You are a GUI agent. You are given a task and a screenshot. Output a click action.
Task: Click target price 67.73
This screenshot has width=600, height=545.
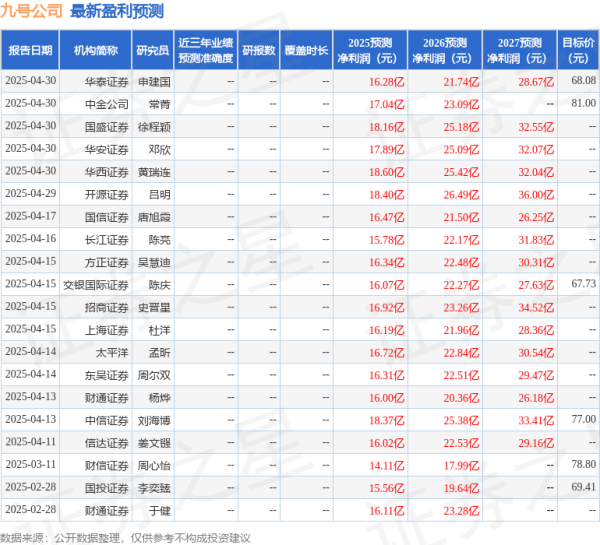click(584, 284)
